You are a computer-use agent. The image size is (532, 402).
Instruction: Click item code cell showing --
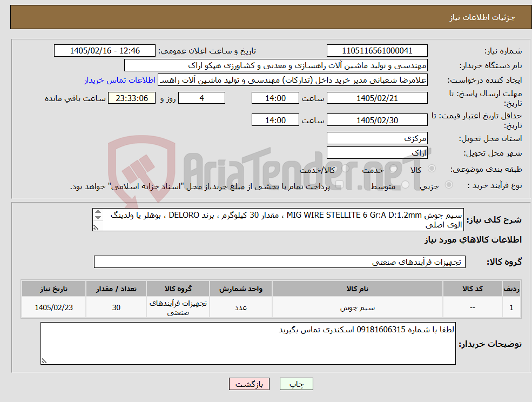(472, 307)
